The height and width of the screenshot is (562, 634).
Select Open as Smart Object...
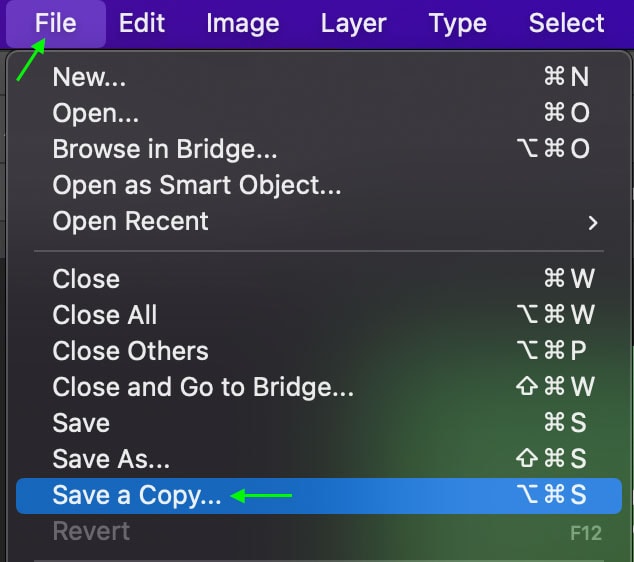point(319,185)
